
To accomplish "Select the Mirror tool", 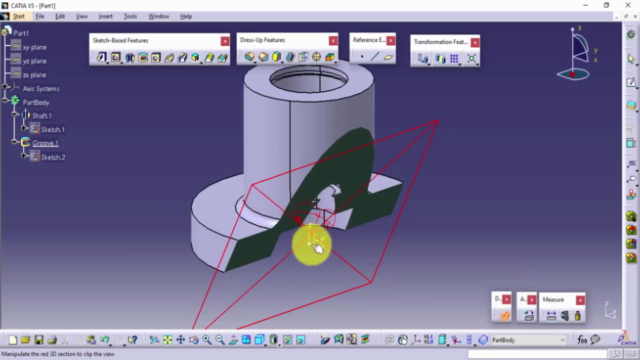I will click(x=440, y=59).
